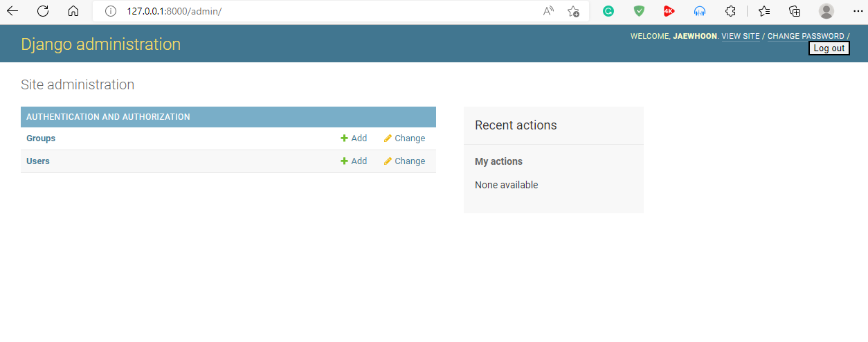Go back using the browser back arrow
The height and width of the screenshot is (342, 868).
point(12,11)
